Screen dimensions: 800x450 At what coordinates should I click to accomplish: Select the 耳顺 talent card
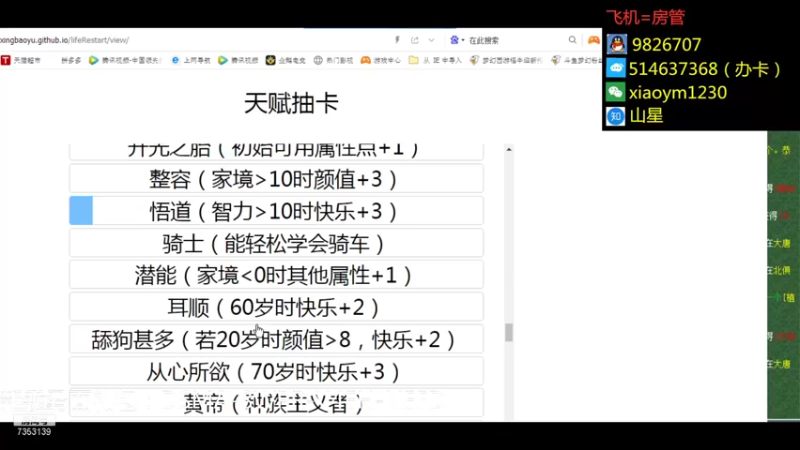coord(276,307)
